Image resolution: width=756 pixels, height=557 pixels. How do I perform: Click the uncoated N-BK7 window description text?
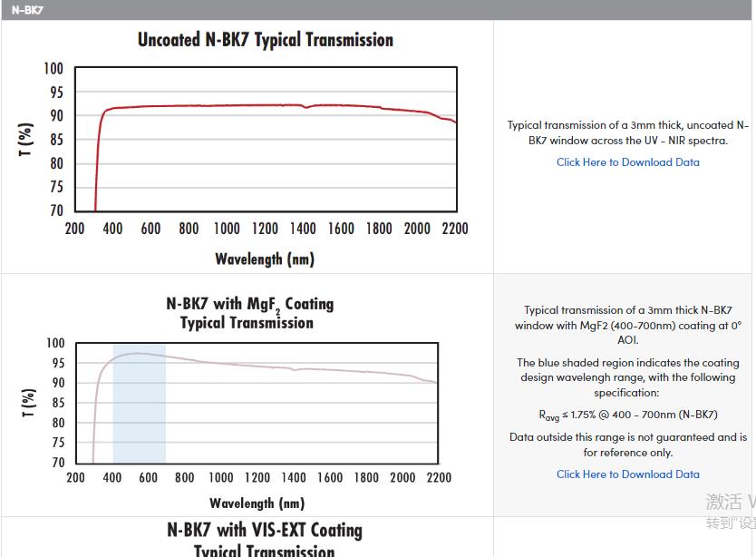coord(627,132)
